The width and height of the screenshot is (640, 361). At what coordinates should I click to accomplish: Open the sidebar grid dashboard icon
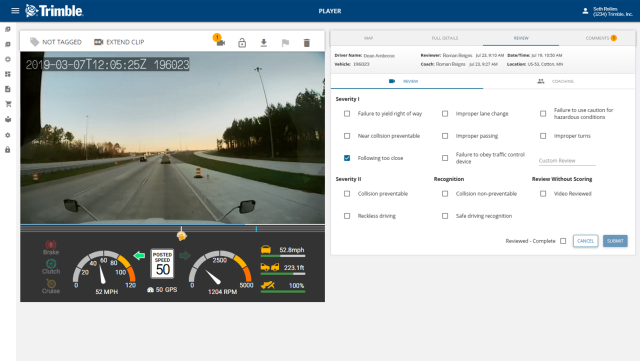click(x=8, y=74)
